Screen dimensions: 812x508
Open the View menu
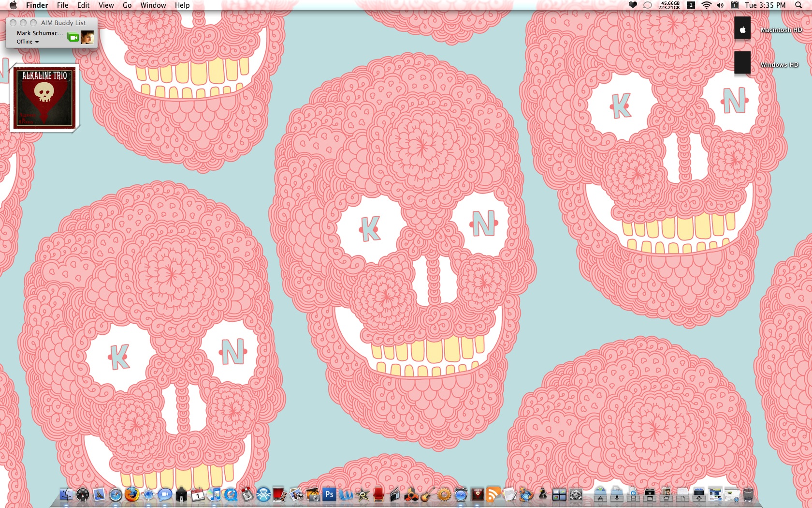[x=106, y=5]
